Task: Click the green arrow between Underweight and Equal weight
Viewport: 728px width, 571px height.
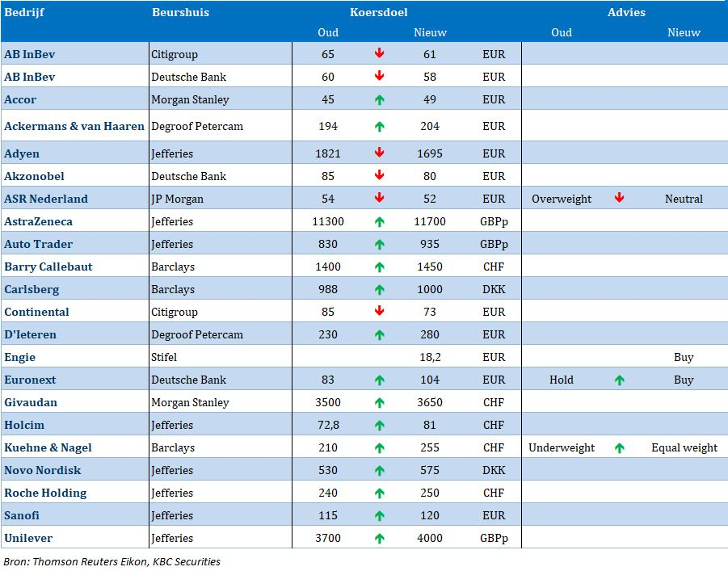Action: click(620, 447)
